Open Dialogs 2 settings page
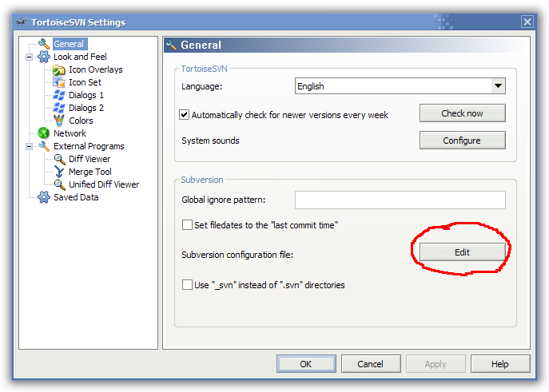 86,108
